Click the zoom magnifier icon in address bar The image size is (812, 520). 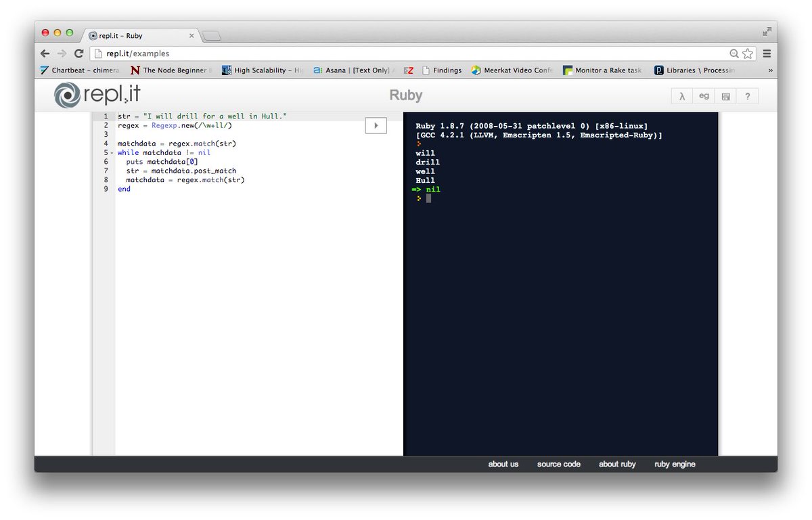coord(734,53)
